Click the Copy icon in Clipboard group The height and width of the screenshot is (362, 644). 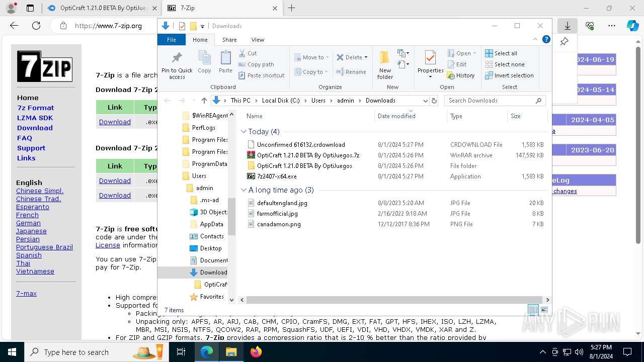click(204, 58)
